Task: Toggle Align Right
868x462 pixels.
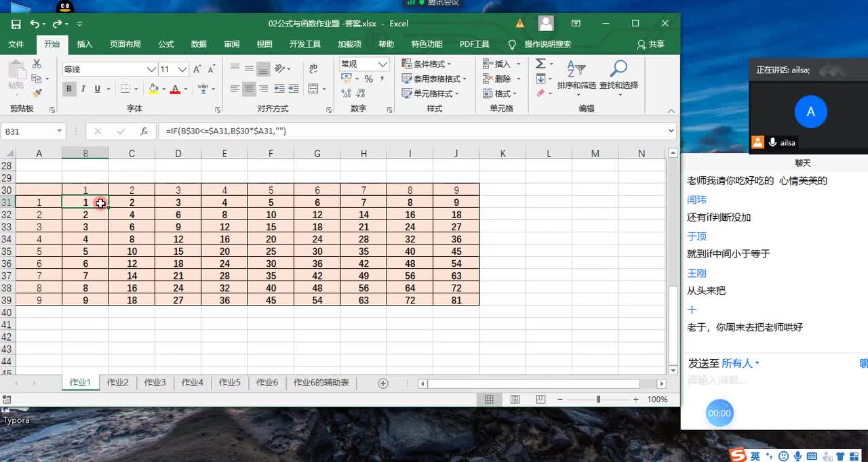Action: [x=263, y=89]
